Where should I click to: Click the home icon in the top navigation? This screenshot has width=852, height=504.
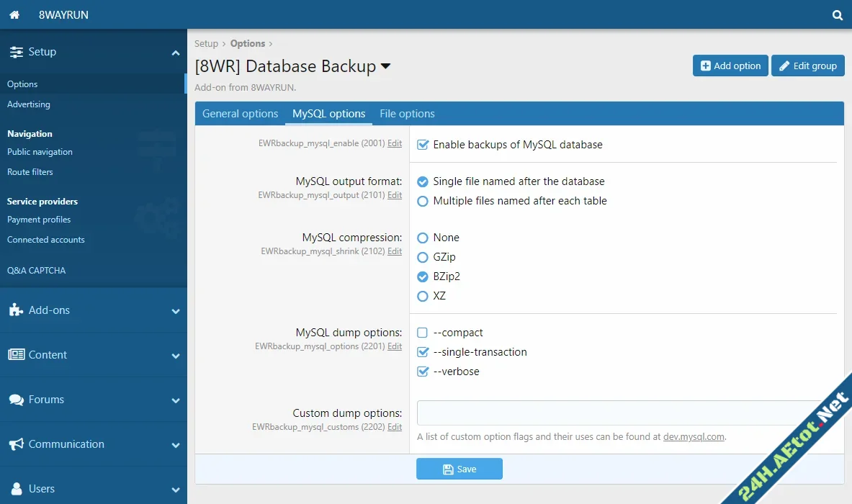pos(14,14)
